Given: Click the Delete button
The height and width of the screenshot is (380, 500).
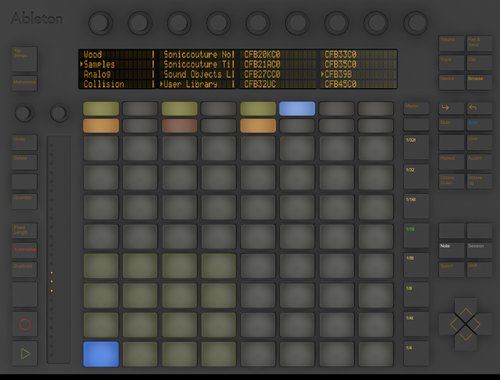Looking at the screenshot, I should pos(25,162).
